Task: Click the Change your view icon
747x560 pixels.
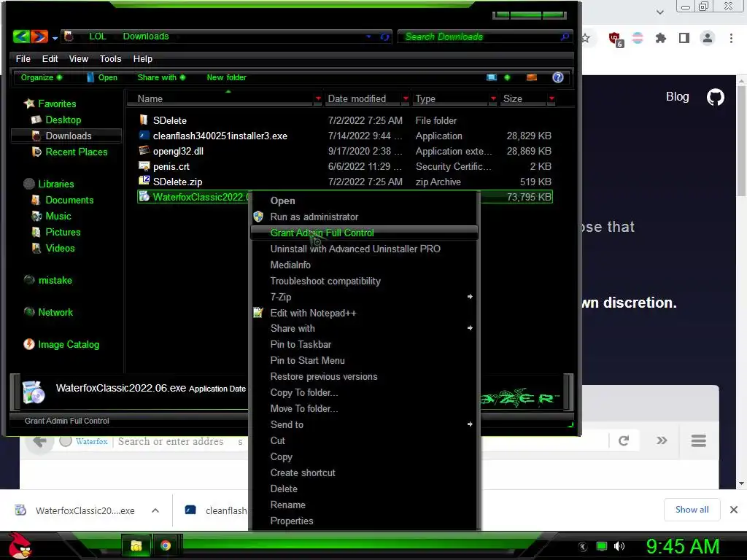Action: point(492,77)
